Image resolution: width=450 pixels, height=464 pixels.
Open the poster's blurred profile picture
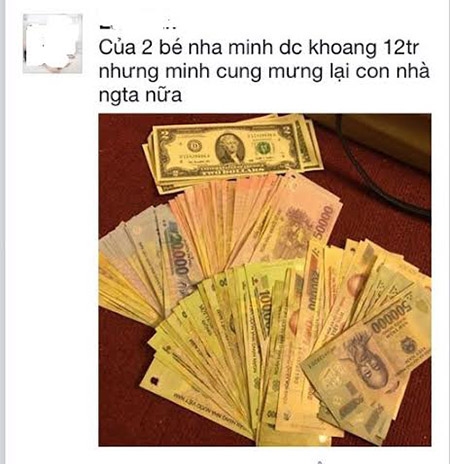pos(53,43)
